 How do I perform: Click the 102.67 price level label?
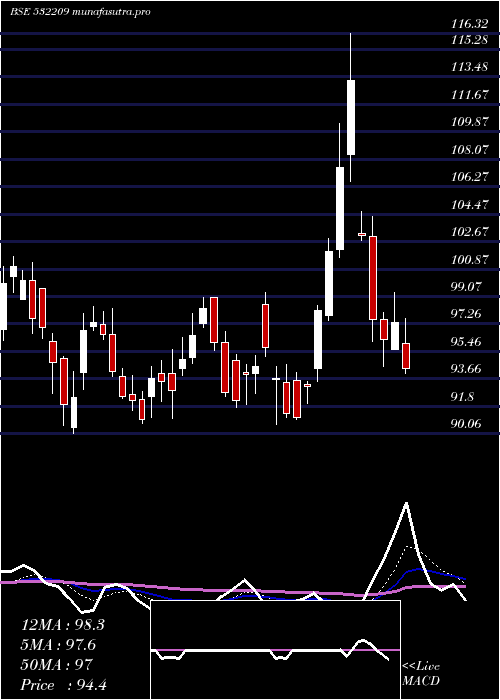(x=469, y=232)
